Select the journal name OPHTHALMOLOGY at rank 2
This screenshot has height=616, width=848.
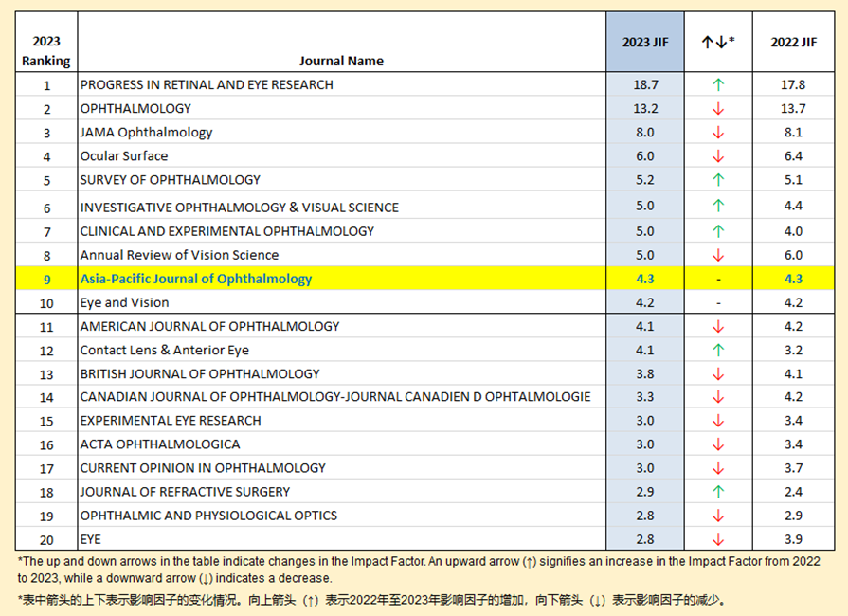135,109
